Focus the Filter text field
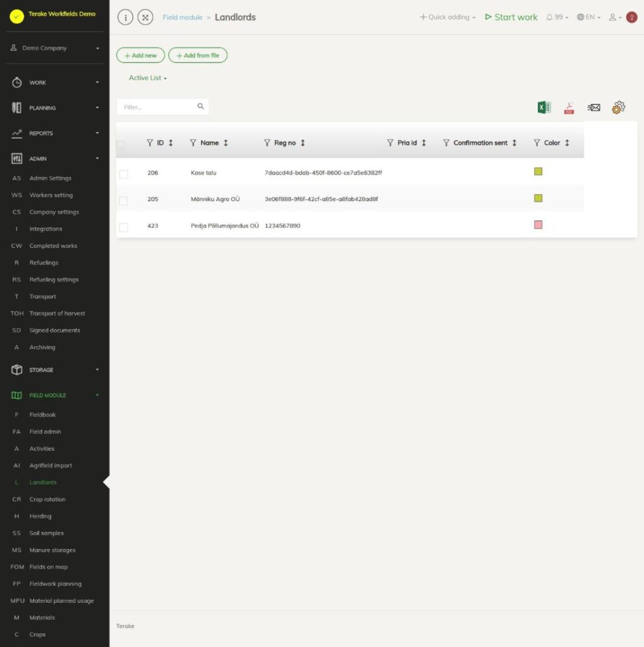The width and height of the screenshot is (644, 647). click(x=162, y=107)
